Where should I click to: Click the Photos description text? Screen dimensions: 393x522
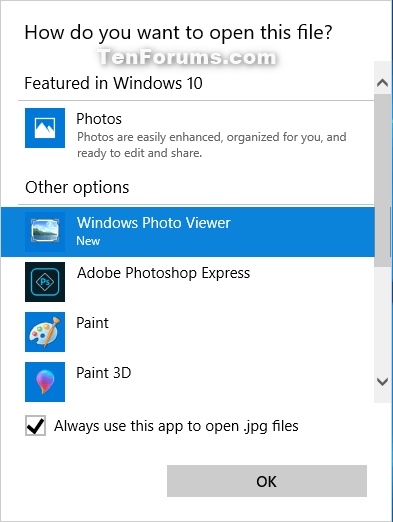click(212, 145)
